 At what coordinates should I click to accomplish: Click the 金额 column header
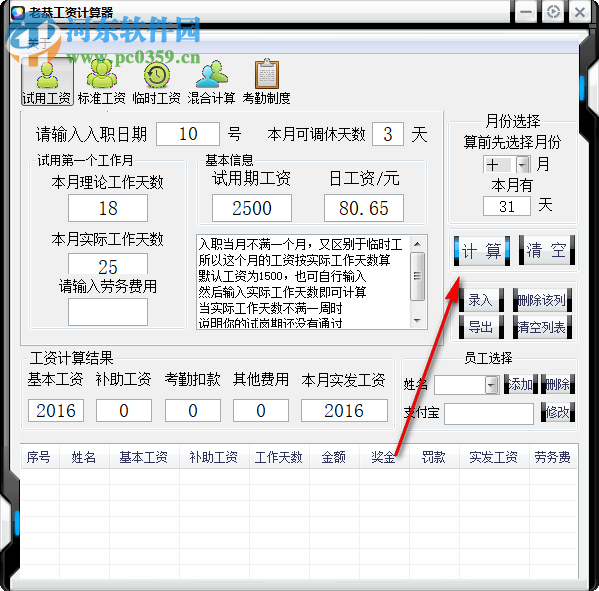334,457
